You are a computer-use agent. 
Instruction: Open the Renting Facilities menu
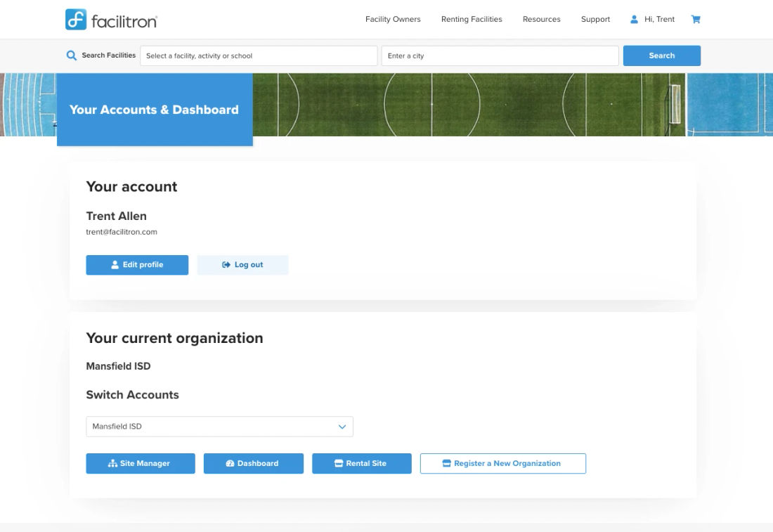(x=472, y=19)
